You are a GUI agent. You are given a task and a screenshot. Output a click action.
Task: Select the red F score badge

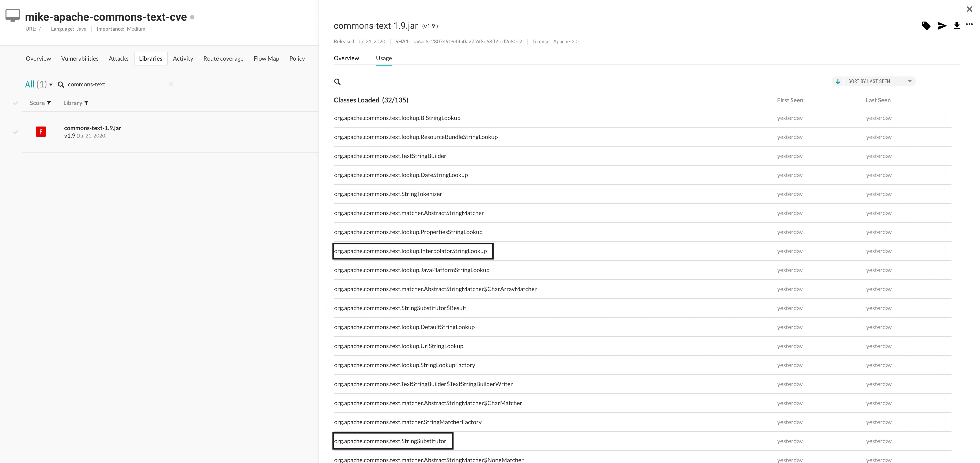(41, 131)
